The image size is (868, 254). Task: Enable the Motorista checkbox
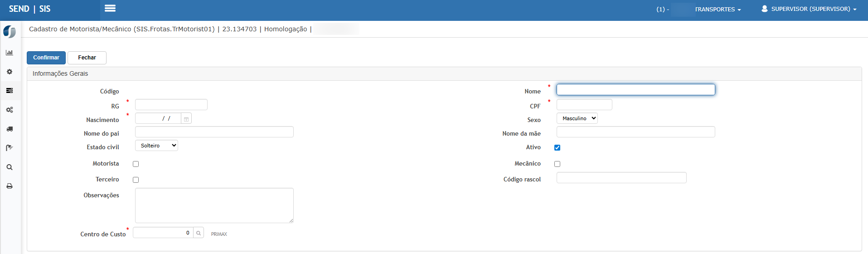[136, 164]
